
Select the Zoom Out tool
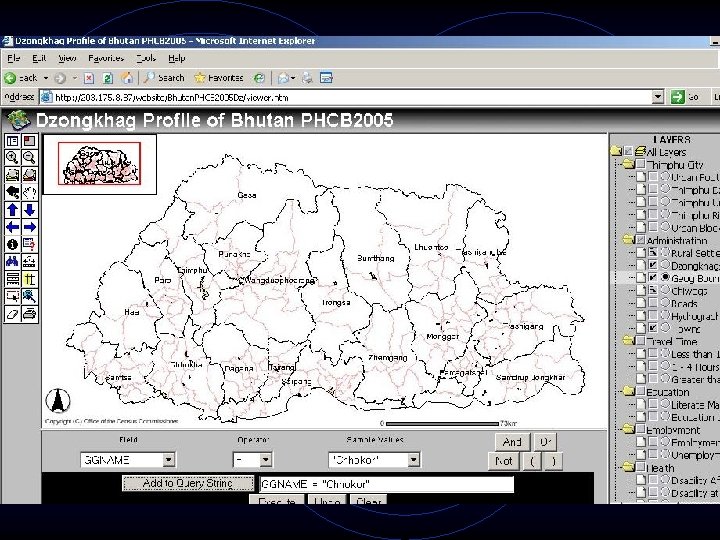pyautogui.click(x=30, y=158)
